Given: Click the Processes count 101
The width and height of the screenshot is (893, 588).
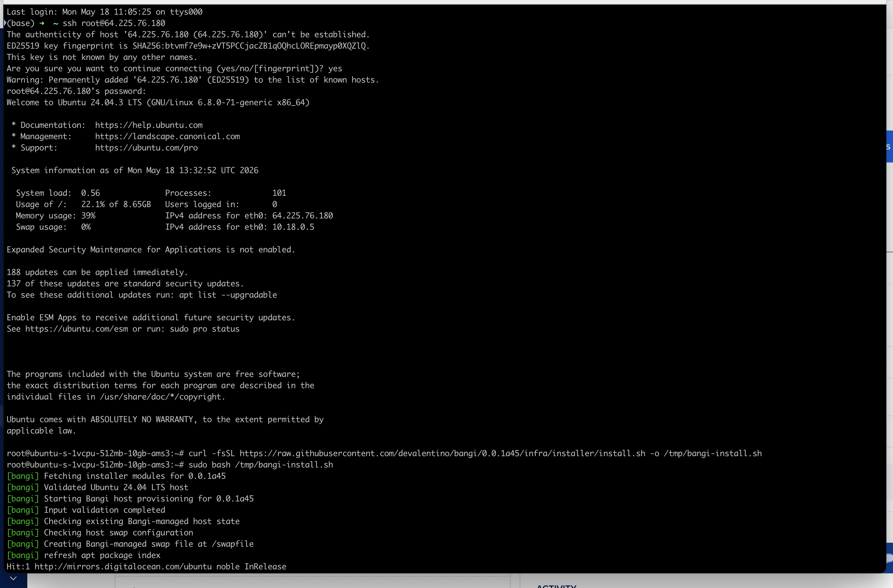Looking at the screenshot, I should [279, 193].
